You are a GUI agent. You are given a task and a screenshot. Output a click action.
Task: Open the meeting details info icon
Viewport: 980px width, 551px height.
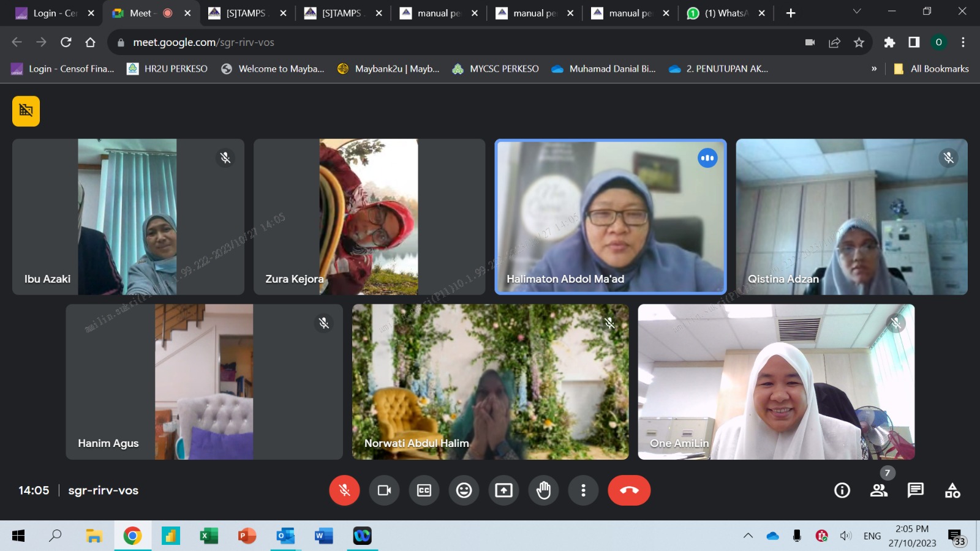point(842,490)
